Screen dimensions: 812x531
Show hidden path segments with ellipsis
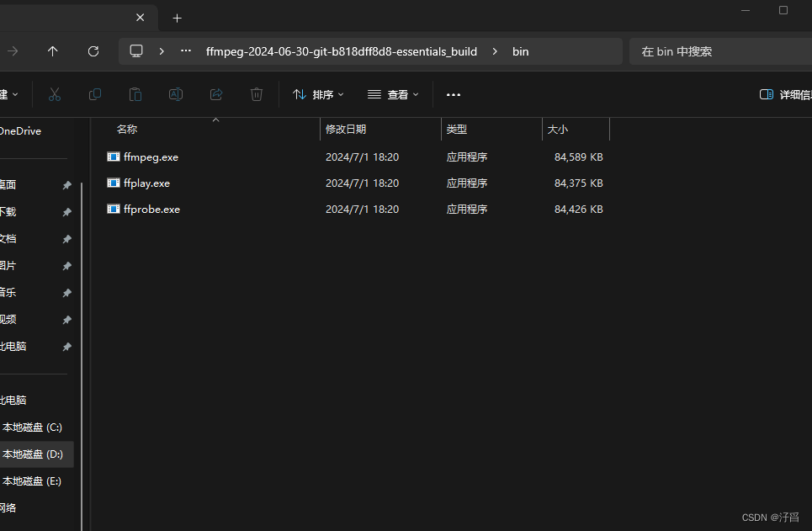(x=186, y=50)
